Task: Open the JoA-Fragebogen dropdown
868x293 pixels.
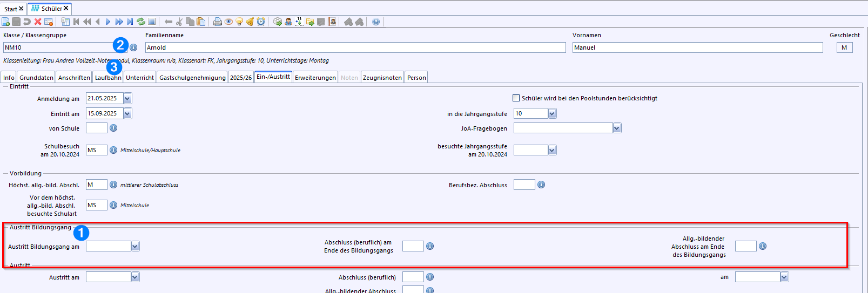Action: (617, 128)
